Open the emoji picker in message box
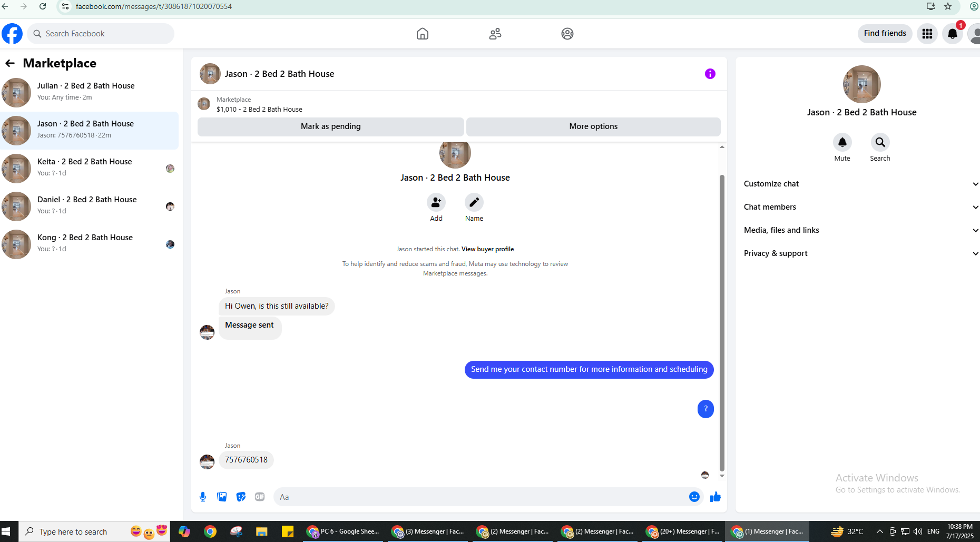This screenshot has height=542, width=980. coord(694,497)
